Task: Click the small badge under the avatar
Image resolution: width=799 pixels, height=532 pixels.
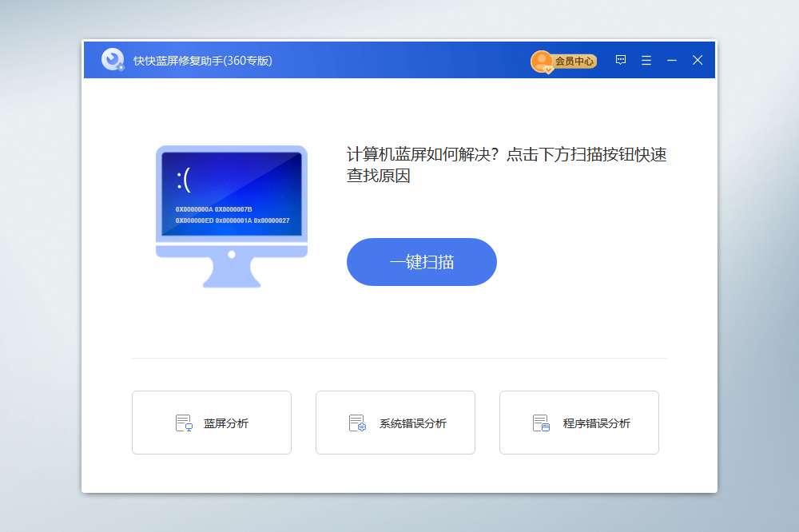Action: (x=549, y=70)
